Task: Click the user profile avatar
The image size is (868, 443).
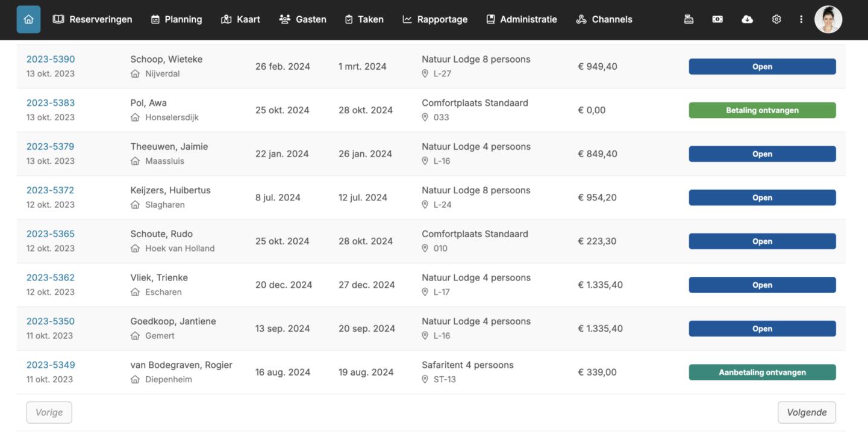Action: point(828,19)
